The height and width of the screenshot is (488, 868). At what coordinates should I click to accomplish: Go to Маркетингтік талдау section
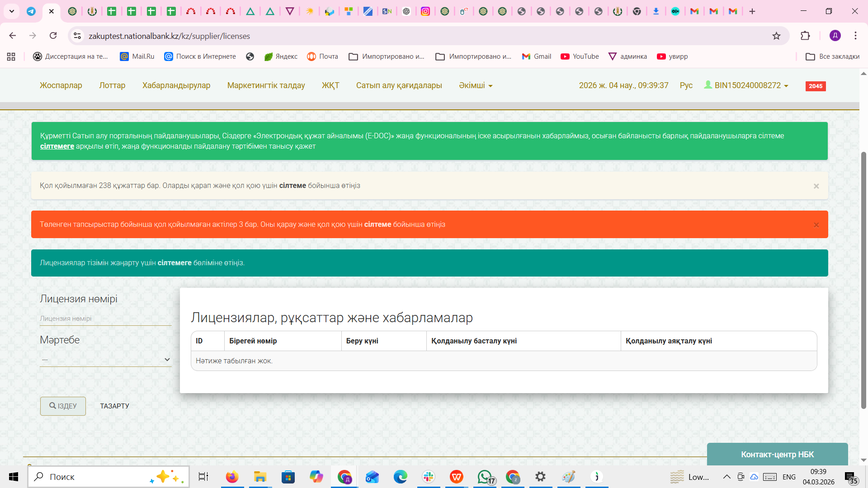point(266,85)
